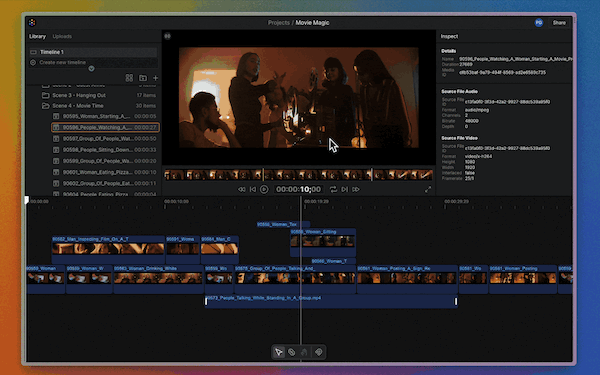This screenshot has height=375, width=600.
Task: Select timeline clip 90582_Man_Inspecting_Film_On_A_T
Action: 108,249
